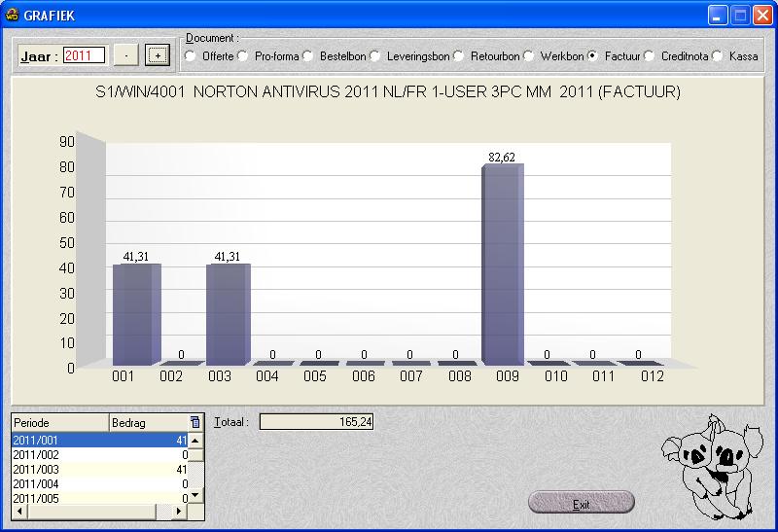This screenshot has height=532, width=778.
Task: Click the table's scroll down arrow
Action: tap(195, 495)
